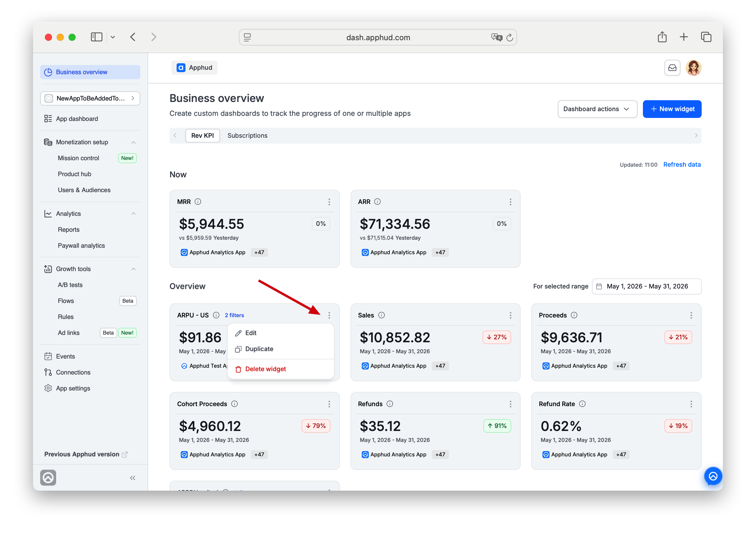Open a new Safari tab
This screenshot has width=756, height=535.
point(684,37)
